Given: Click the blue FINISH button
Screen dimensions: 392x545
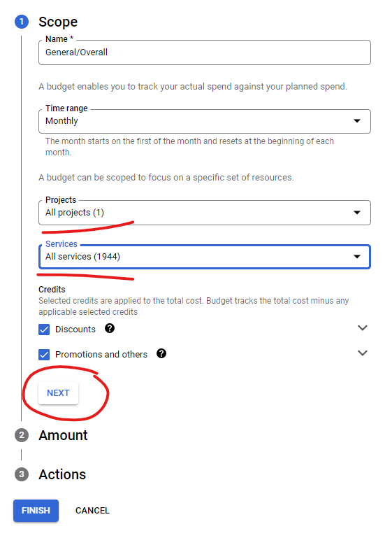Looking at the screenshot, I should (36, 511).
